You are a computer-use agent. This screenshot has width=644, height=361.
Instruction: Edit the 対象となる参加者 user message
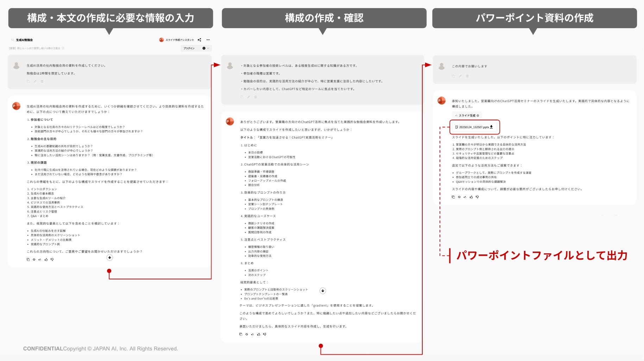(x=248, y=97)
